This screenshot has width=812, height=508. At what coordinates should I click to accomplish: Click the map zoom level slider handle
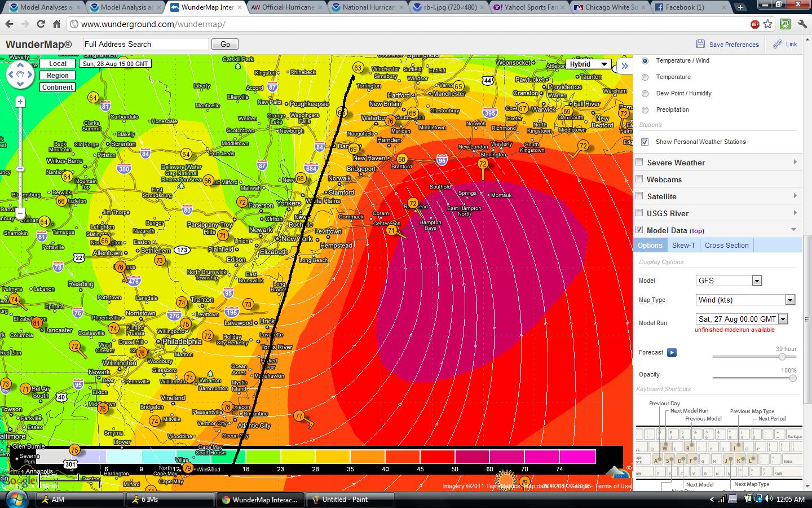(x=20, y=169)
